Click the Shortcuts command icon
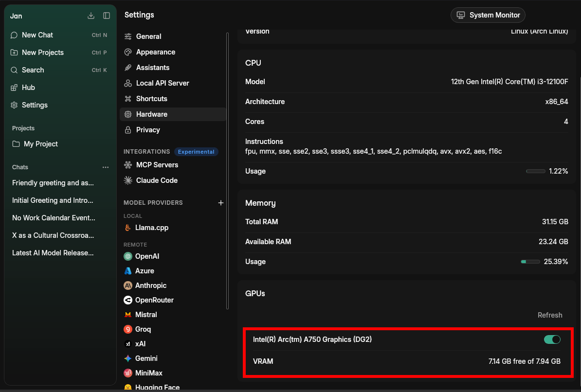Image resolution: width=581 pixels, height=392 pixels. 128,99
